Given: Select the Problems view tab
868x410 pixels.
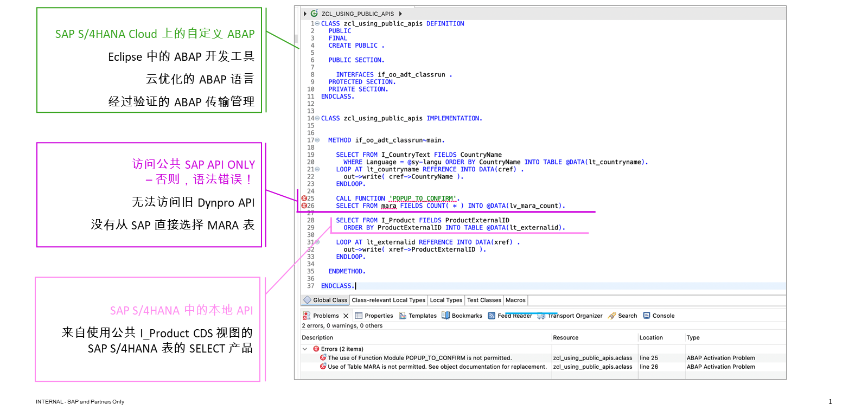Looking at the screenshot, I should (x=325, y=316).
